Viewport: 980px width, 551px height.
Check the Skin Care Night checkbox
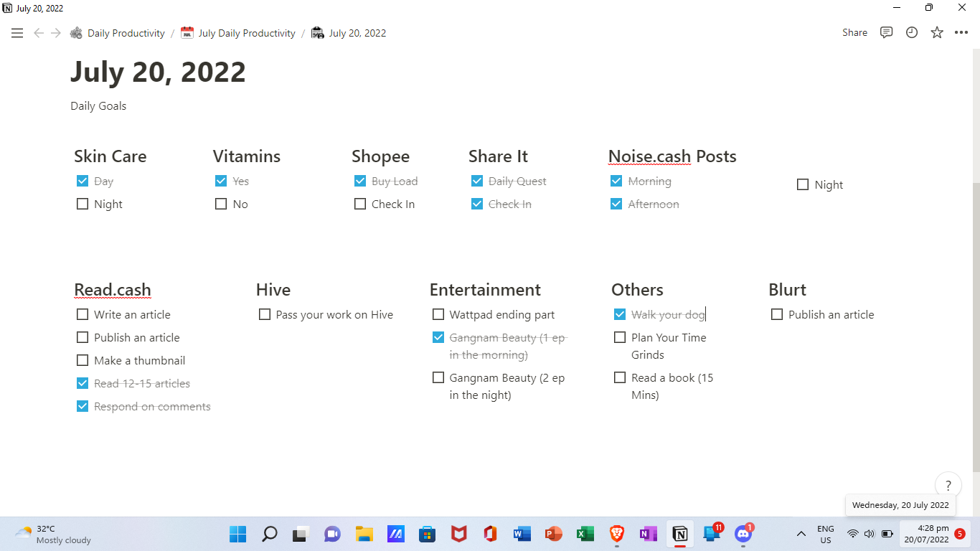(x=83, y=204)
